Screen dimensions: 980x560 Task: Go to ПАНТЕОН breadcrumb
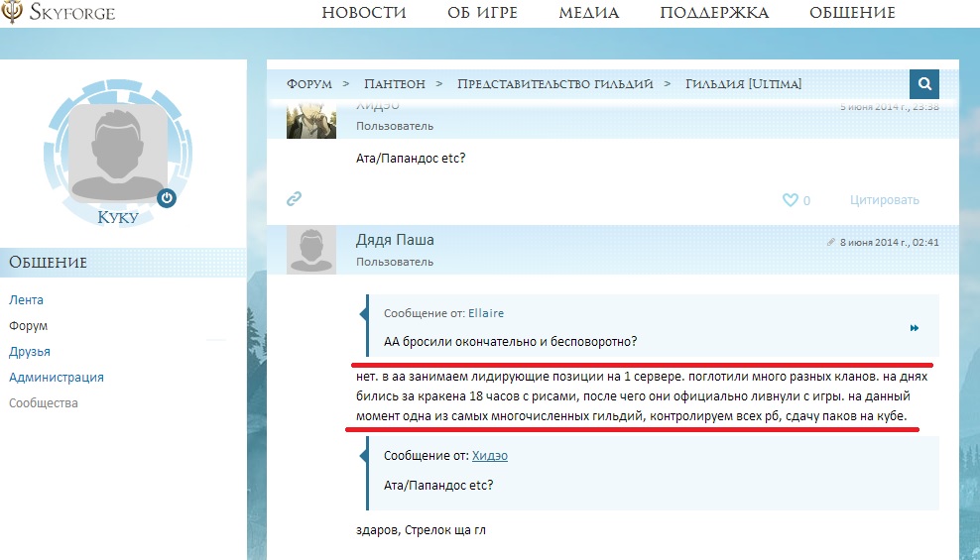[395, 83]
